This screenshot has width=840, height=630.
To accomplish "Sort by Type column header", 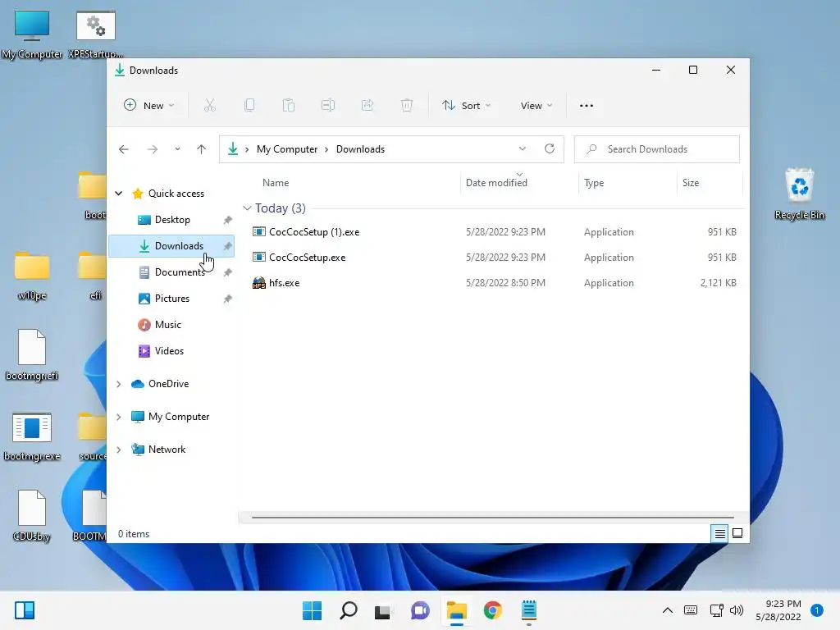I will point(628,183).
